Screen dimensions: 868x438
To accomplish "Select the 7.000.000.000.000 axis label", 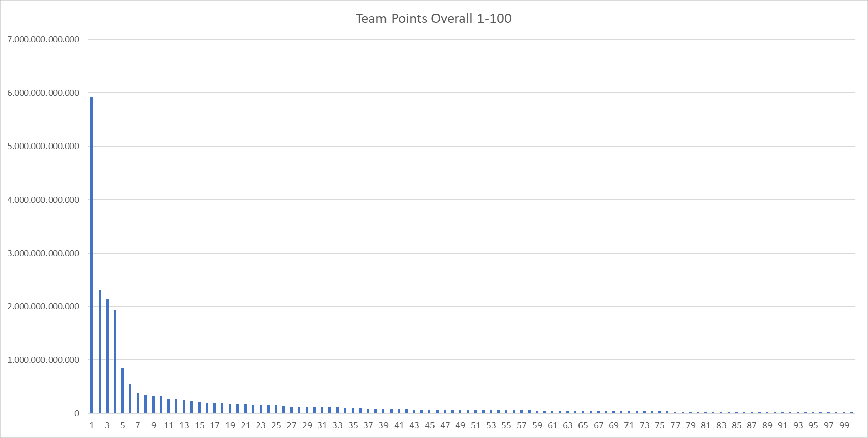I will point(43,40).
